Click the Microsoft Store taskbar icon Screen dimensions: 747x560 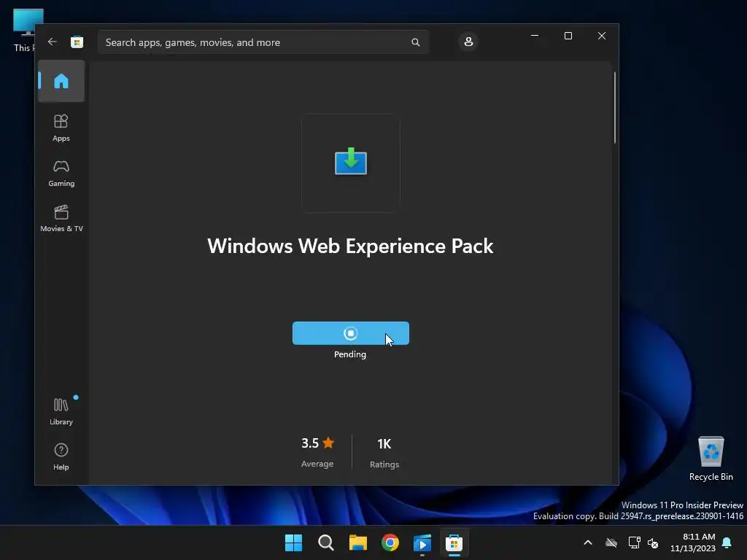coord(454,542)
